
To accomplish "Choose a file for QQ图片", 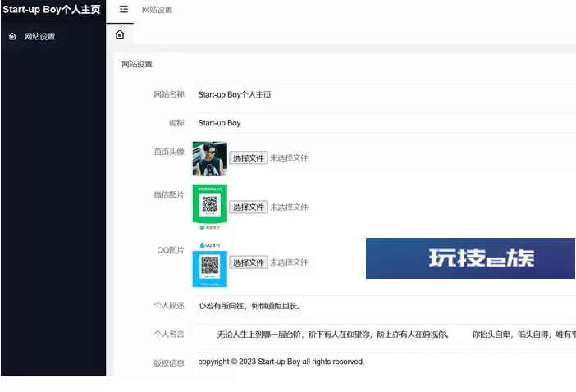I will (x=249, y=262).
